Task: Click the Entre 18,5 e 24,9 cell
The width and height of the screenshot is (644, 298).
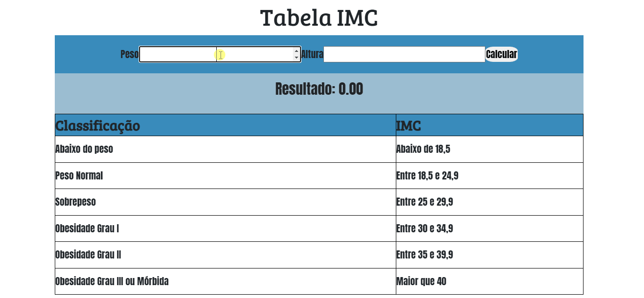Action: coord(427,176)
